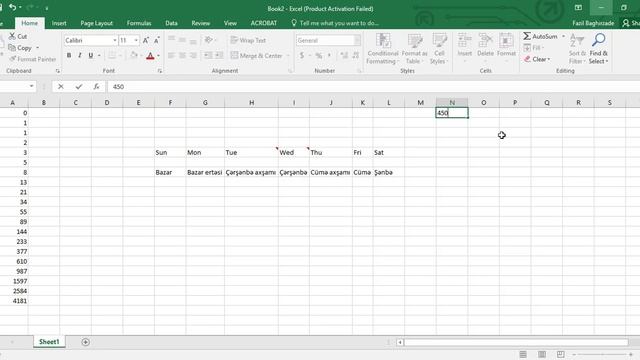
Task: Click the Copy icon in Clipboard group
Action: click(12, 48)
